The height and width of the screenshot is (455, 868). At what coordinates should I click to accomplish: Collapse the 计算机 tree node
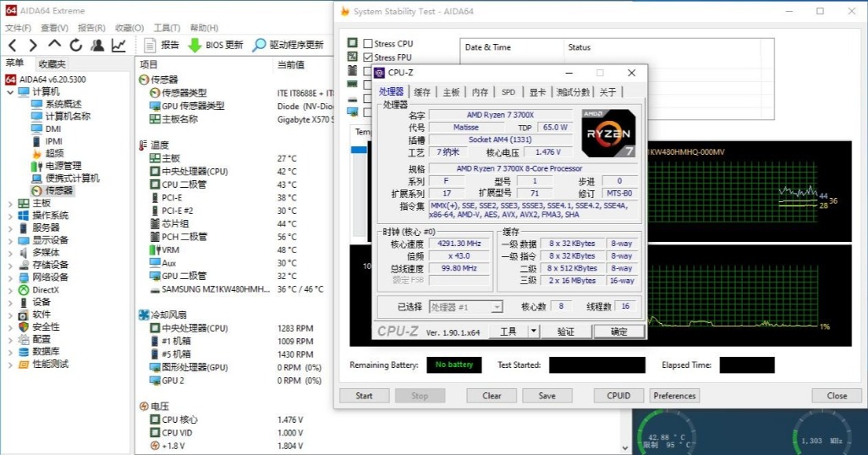(10, 92)
